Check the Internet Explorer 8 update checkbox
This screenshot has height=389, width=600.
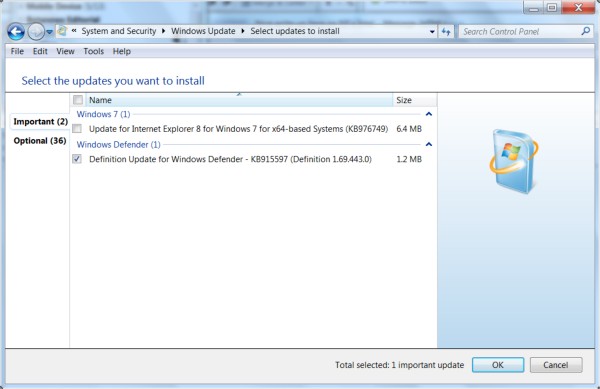(77, 129)
